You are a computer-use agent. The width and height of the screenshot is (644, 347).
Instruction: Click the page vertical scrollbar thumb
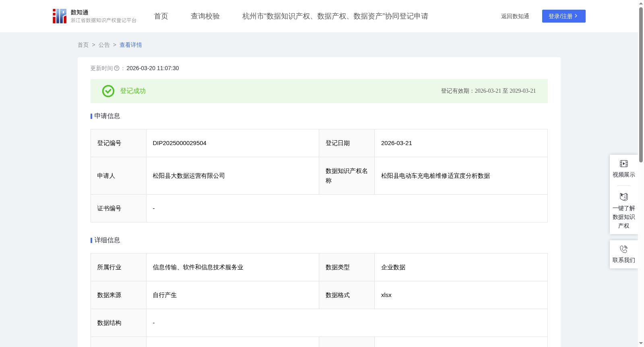[x=641, y=85]
